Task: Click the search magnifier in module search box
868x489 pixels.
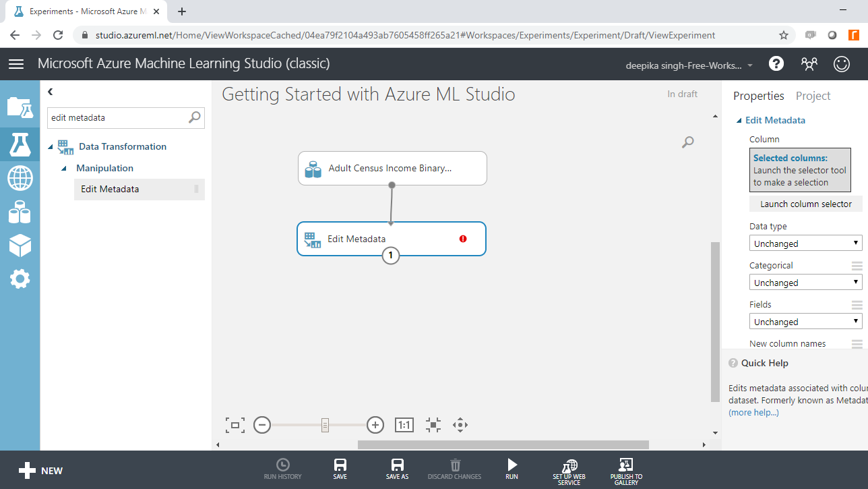Action: pyautogui.click(x=194, y=117)
